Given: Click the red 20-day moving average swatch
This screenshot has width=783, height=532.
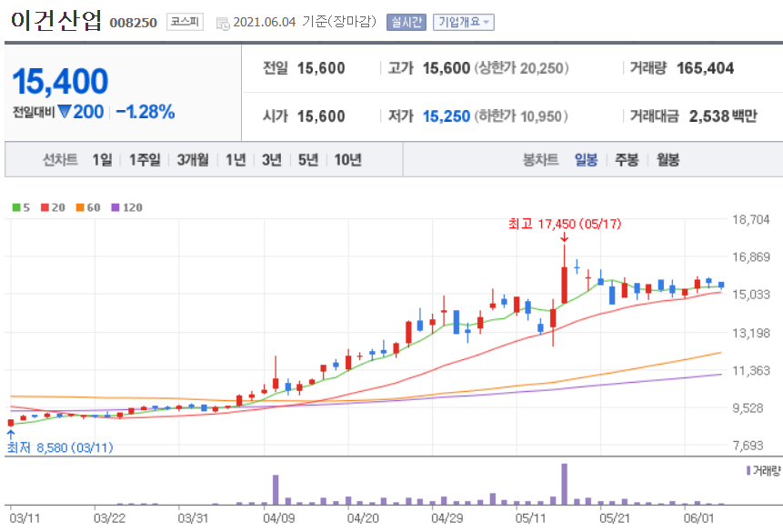Looking at the screenshot, I should coord(45,207).
